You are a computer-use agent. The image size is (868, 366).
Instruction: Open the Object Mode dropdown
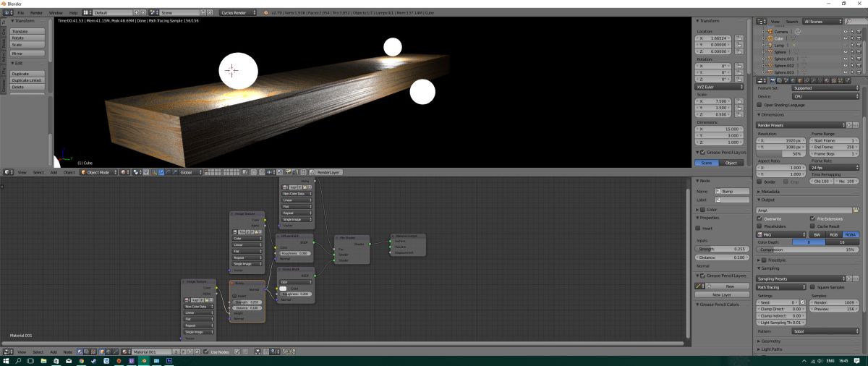point(98,172)
